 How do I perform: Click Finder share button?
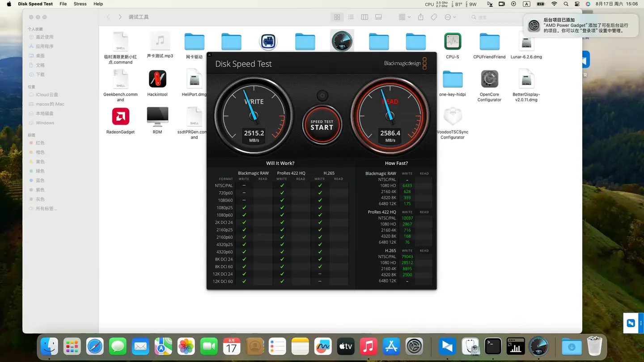click(x=420, y=17)
